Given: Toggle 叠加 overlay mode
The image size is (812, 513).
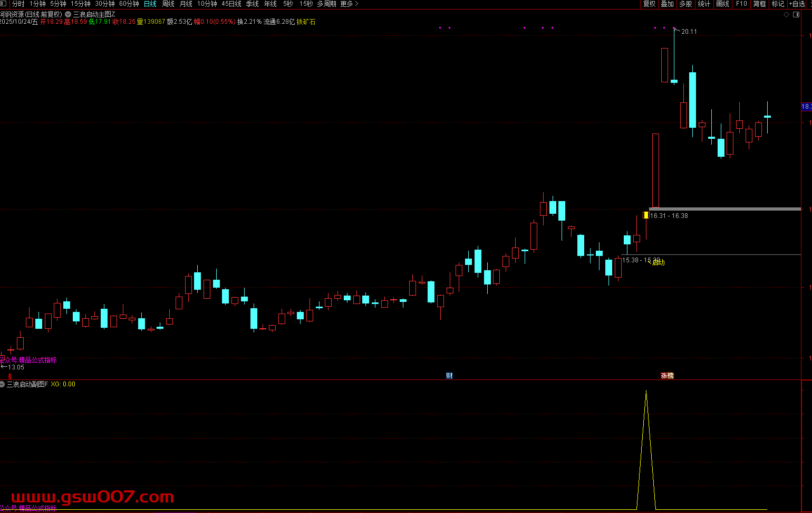Looking at the screenshot, I should pos(668,4).
